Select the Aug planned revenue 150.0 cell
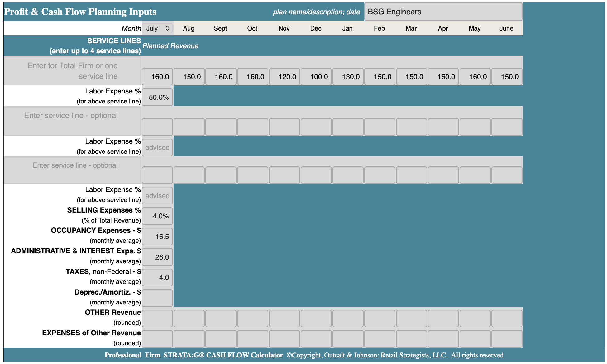Screen dimensions: 607x364 point(189,77)
